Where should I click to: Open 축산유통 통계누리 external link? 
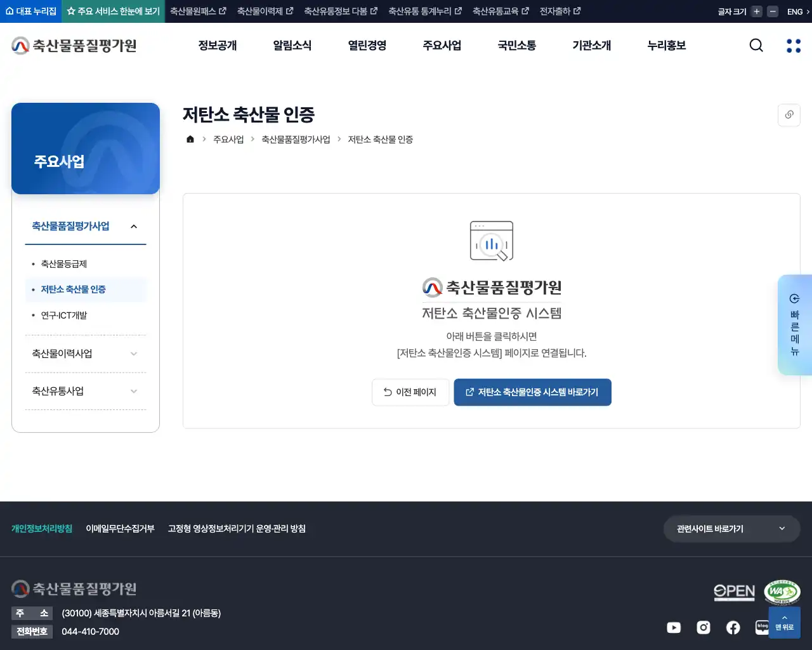click(x=425, y=11)
